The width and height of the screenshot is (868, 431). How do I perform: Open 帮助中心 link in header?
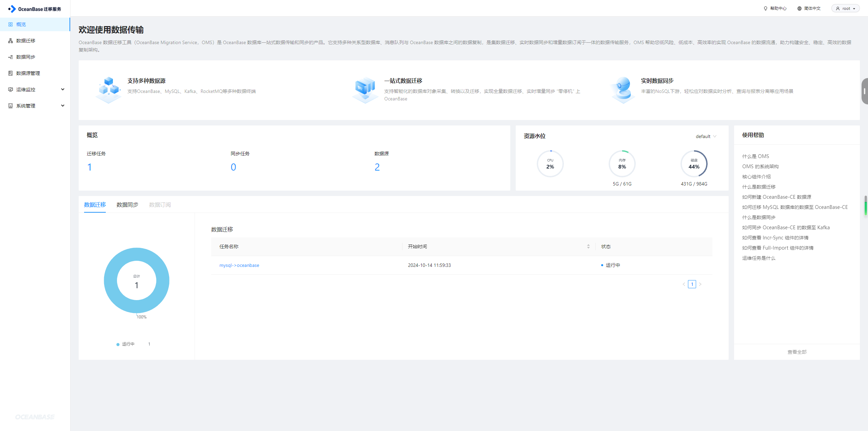pos(778,8)
